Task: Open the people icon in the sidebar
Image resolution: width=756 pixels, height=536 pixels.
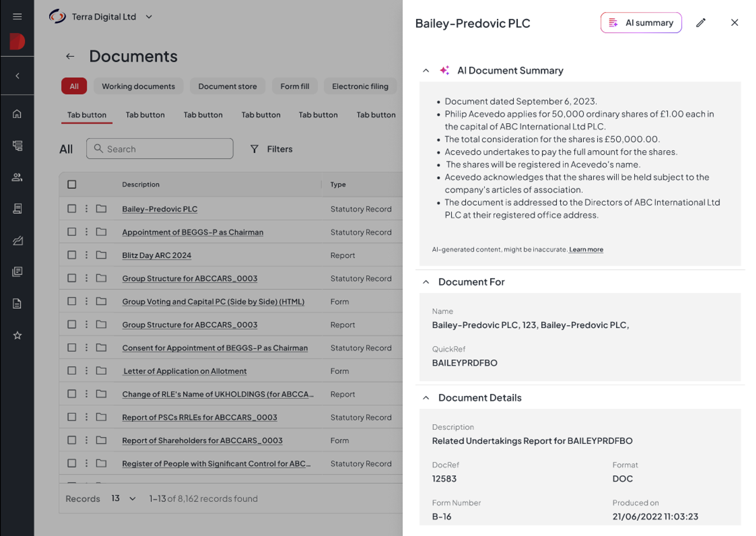Action: tap(17, 177)
